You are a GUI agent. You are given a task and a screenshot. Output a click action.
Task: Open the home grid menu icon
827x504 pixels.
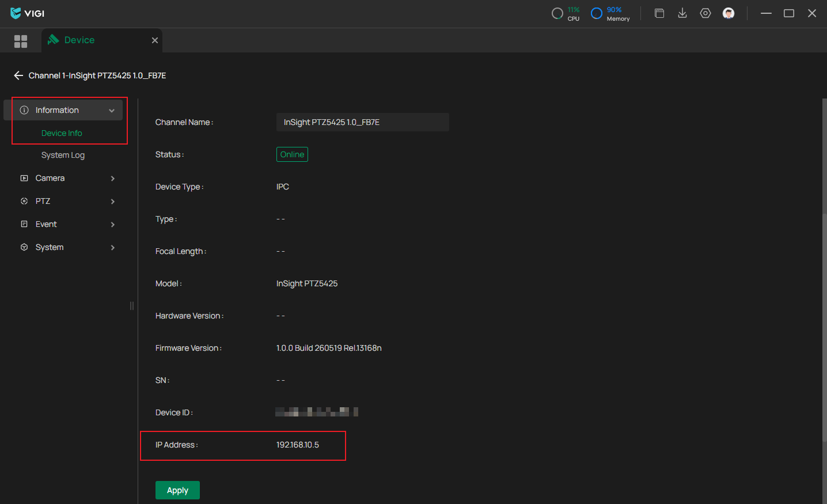click(x=21, y=41)
